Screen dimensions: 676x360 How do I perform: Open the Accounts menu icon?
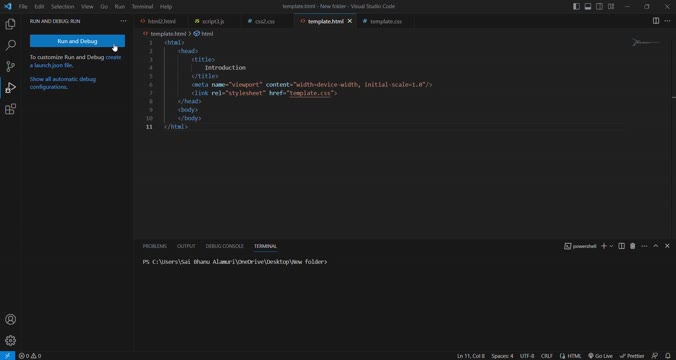(x=10, y=319)
